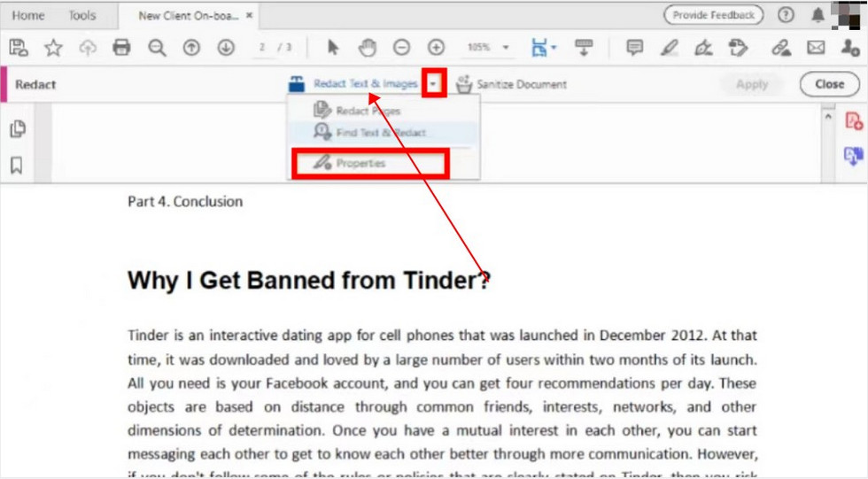Open the page thumbnails panel
Screen dimensions: 868x479
pos(17,129)
